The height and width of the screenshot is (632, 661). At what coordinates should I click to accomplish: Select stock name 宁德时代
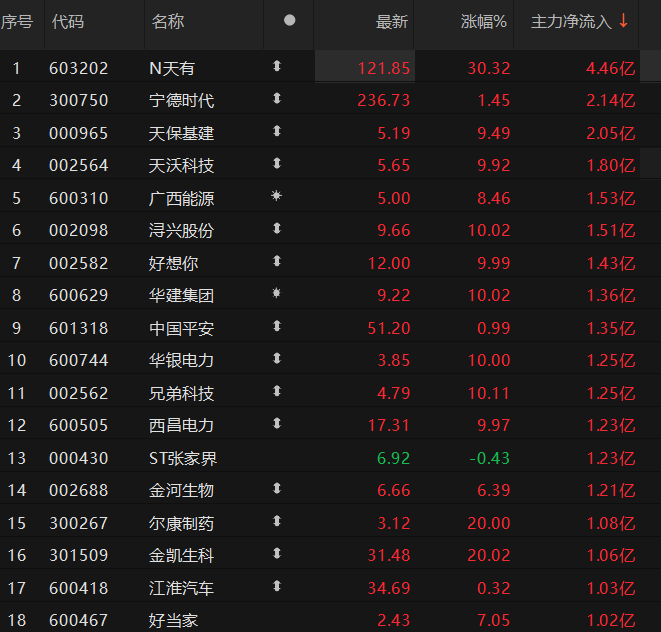click(x=181, y=101)
